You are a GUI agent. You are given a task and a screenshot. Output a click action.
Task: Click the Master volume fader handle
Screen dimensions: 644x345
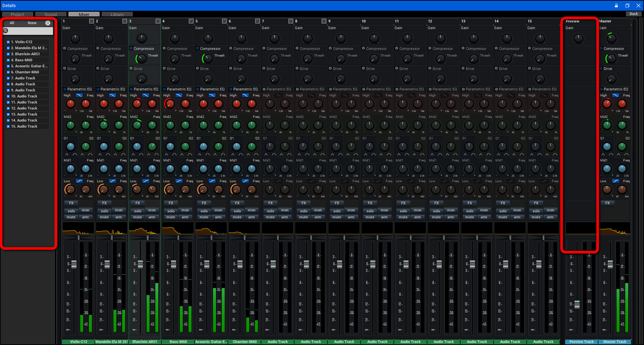(610, 264)
